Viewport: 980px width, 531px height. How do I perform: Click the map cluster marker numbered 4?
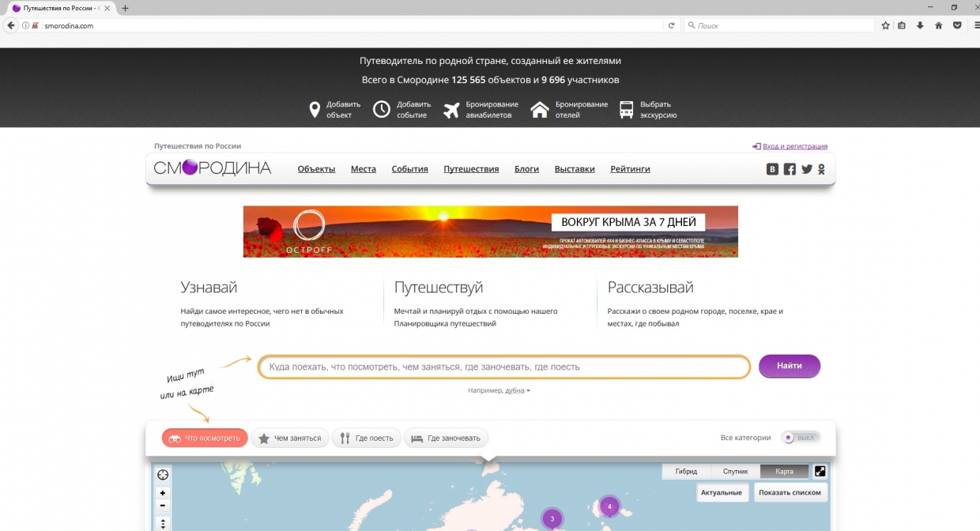(x=609, y=506)
